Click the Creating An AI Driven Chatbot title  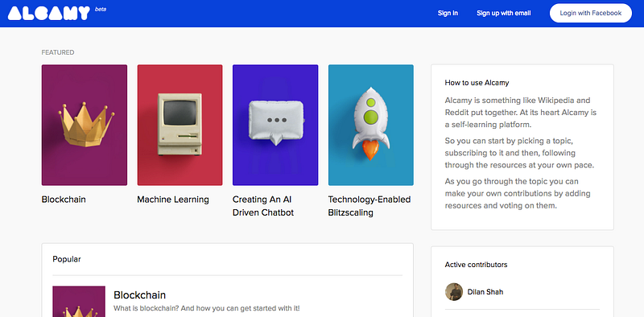click(x=263, y=206)
